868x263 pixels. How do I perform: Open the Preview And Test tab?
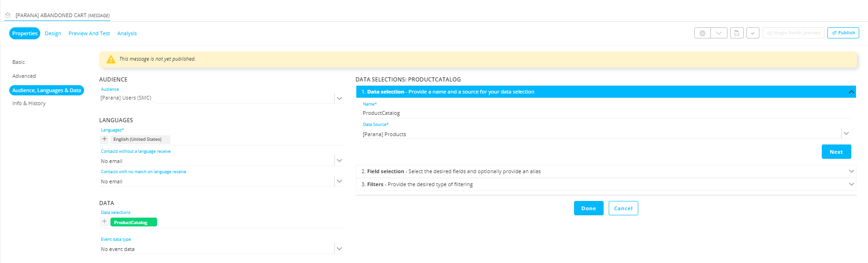point(89,33)
